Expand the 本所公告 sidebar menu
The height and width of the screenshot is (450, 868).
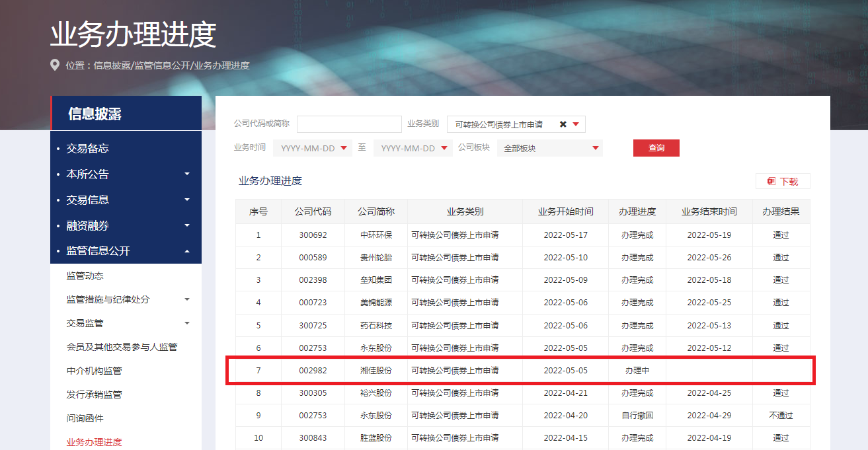[187, 174]
